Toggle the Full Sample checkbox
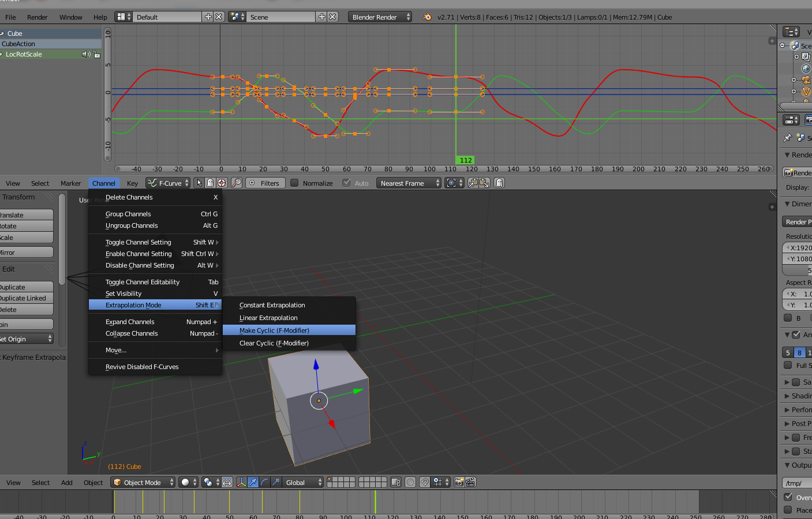812x519 pixels. tap(788, 366)
